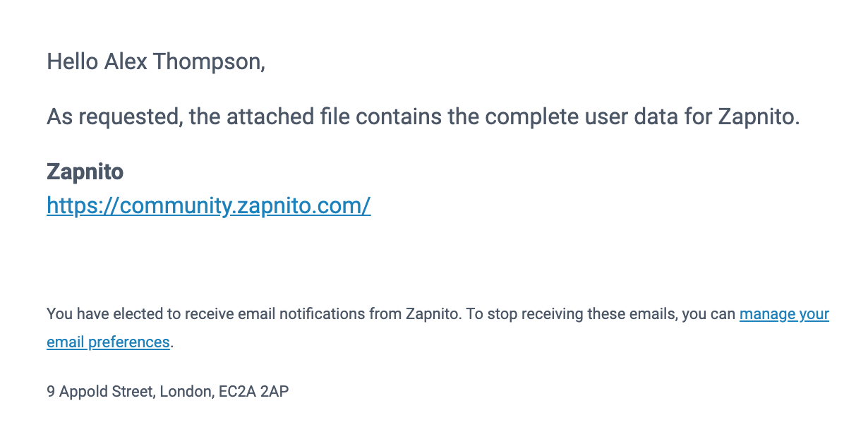The width and height of the screenshot is (868, 432).
Task: Open the community.zapnito.com link
Action: click(208, 205)
